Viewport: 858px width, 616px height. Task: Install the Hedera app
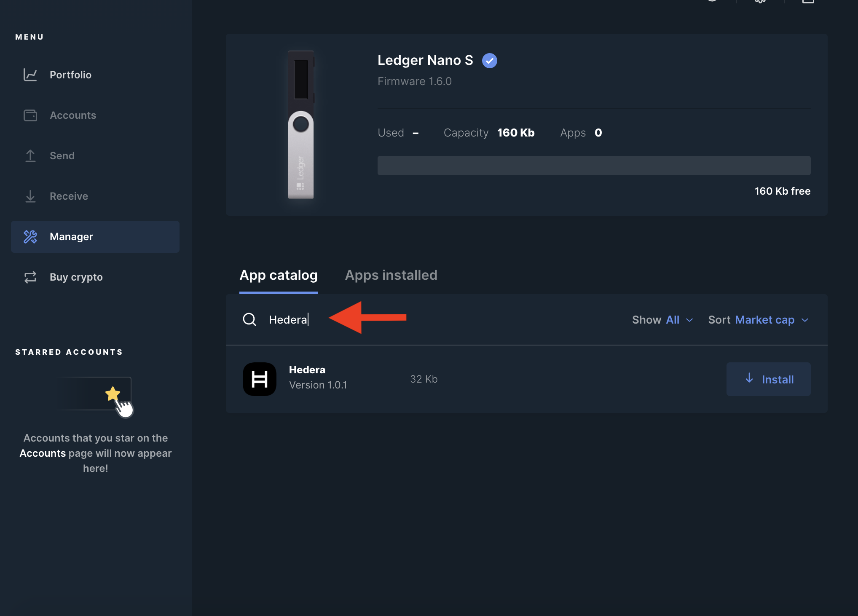(x=768, y=379)
